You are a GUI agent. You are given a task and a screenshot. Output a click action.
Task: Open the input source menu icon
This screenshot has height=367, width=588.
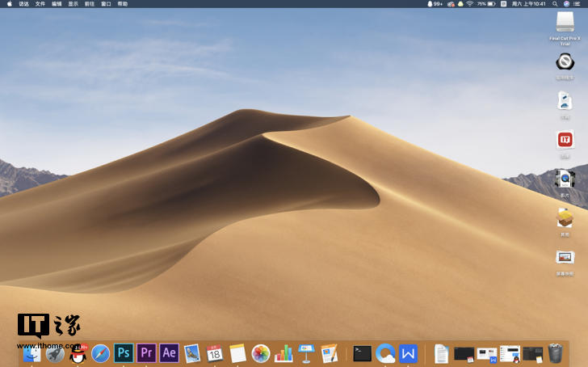tap(504, 4)
